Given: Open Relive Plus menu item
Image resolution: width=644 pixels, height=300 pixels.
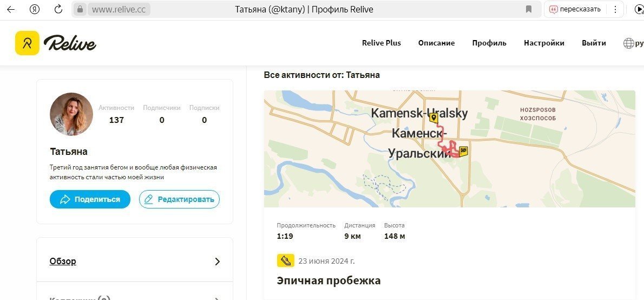Looking at the screenshot, I should click(x=381, y=43).
